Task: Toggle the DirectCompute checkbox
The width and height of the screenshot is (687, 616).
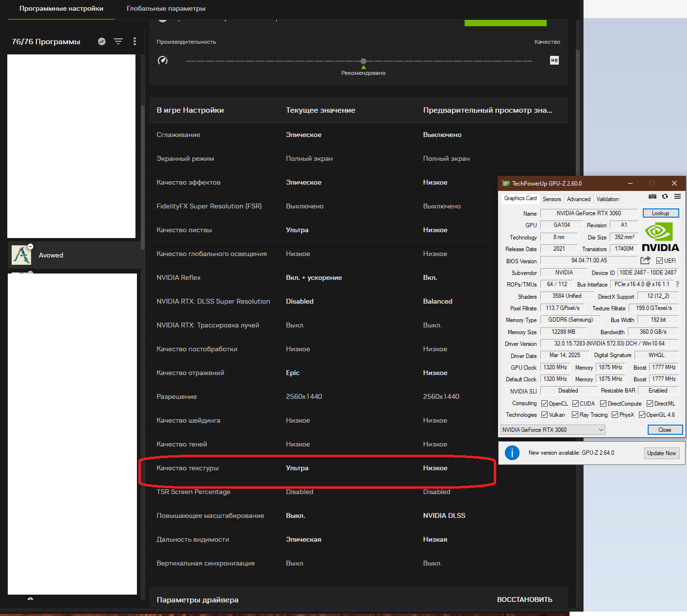Action: click(x=603, y=404)
